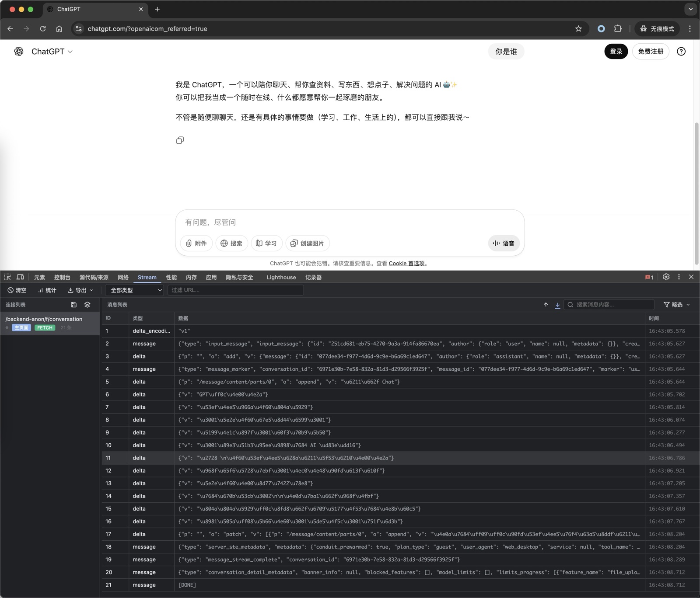Open the tab search dropdown arrow

point(690,9)
